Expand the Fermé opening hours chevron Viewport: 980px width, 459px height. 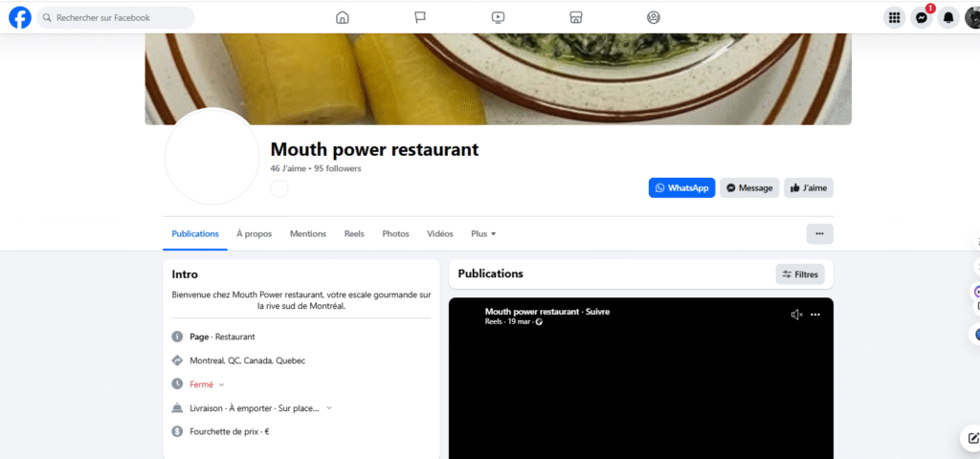(221, 384)
